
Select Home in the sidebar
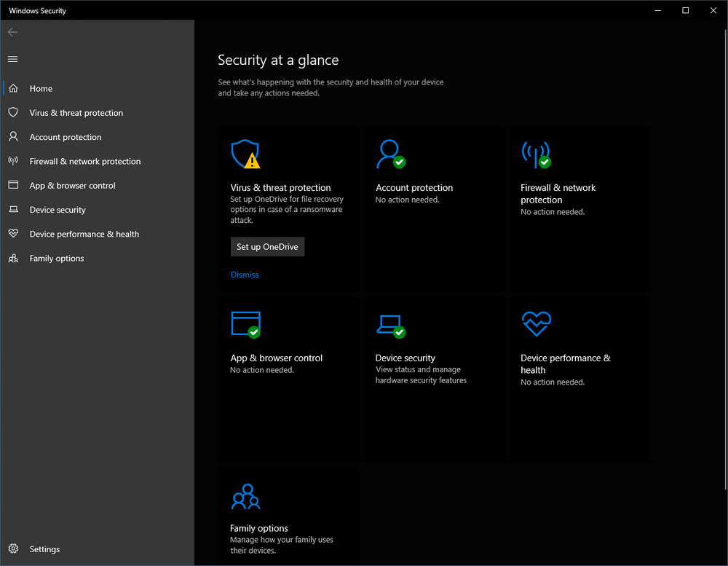(41, 89)
